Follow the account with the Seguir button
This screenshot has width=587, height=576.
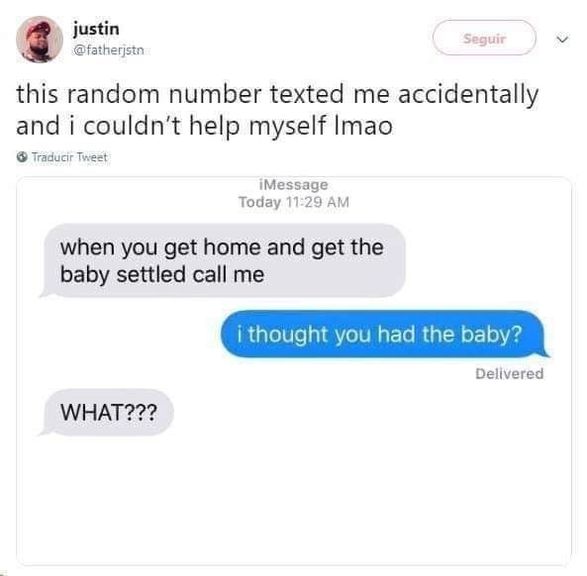tap(484, 38)
